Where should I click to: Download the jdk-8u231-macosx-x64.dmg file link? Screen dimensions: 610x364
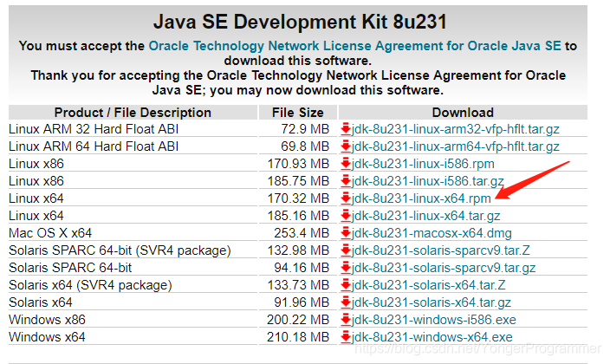(x=432, y=233)
